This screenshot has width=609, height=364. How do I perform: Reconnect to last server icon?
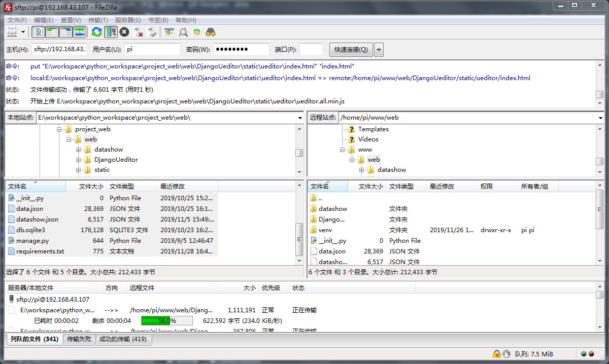click(152, 32)
